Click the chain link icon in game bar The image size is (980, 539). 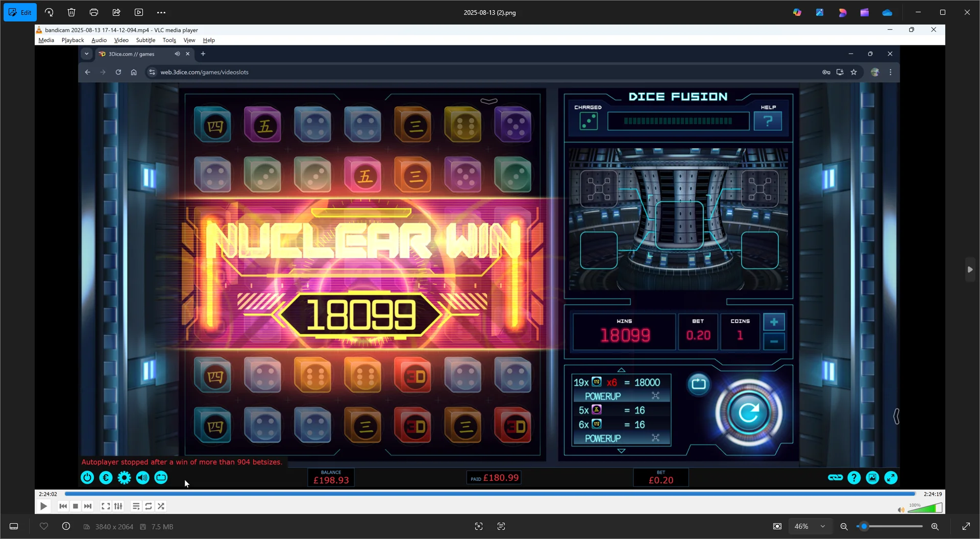pos(836,478)
